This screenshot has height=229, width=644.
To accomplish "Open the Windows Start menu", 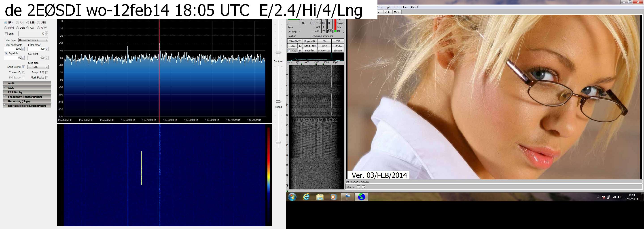I will [x=292, y=197].
